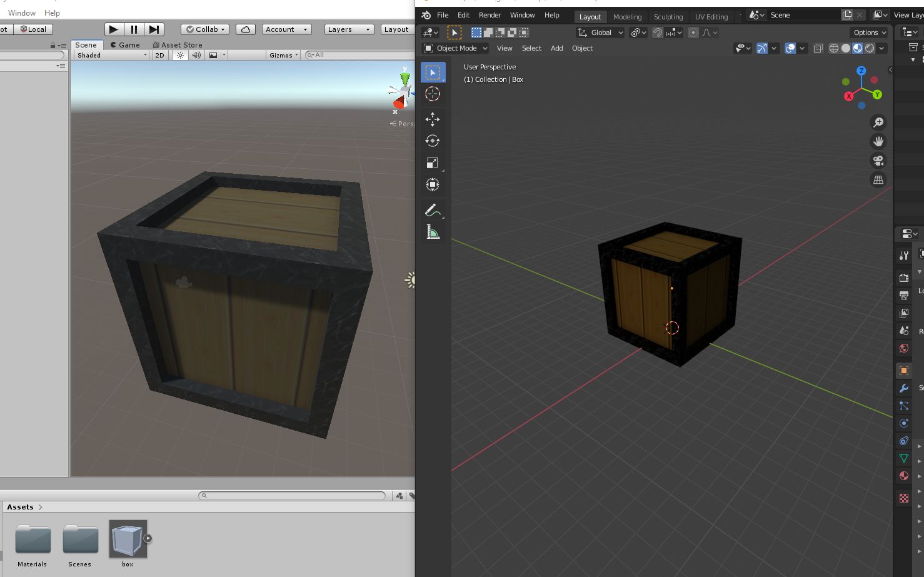Enable the snapping magnet in Blender
The width and height of the screenshot is (924, 577).
tap(657, 33)
